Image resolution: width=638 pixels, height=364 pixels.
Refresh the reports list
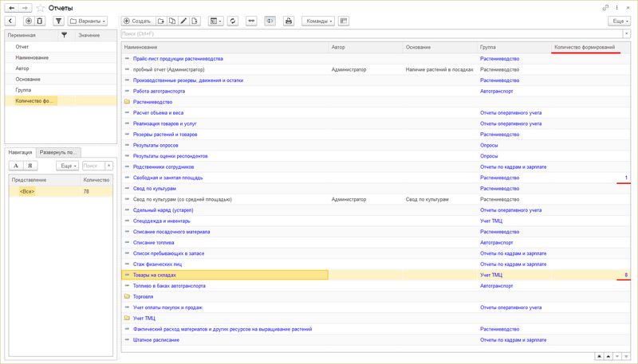[233, 22]
